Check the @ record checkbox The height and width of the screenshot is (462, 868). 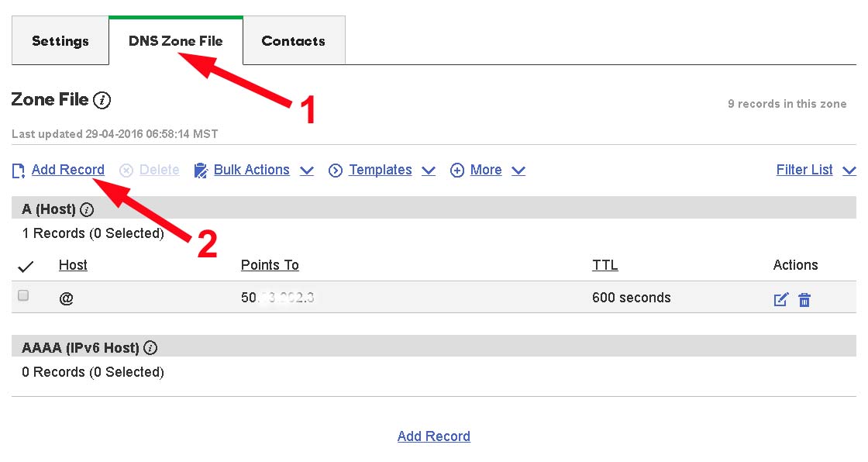(23, 295)
